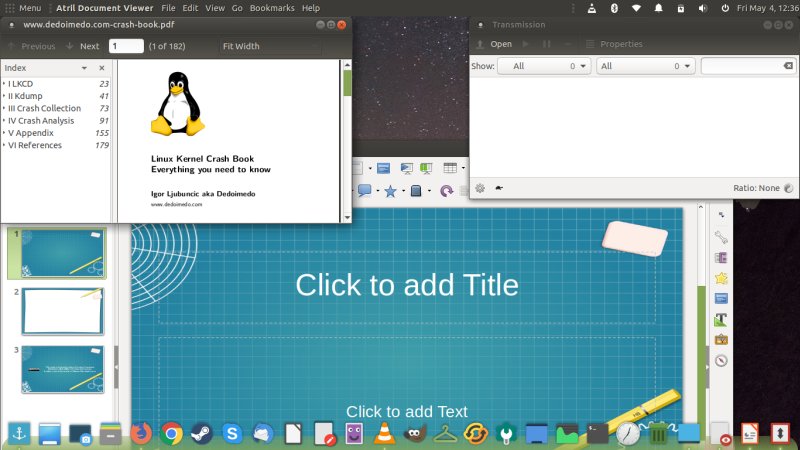
Task: Open sidebar Gallery icon
Action: (x=721, y=340)
